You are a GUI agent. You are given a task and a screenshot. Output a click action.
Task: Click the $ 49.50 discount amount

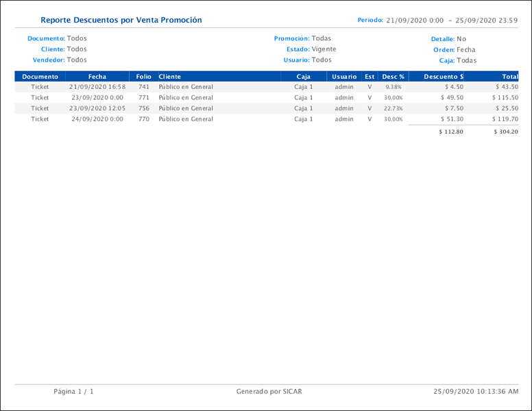pyautogui.click(x=453, y=98)
